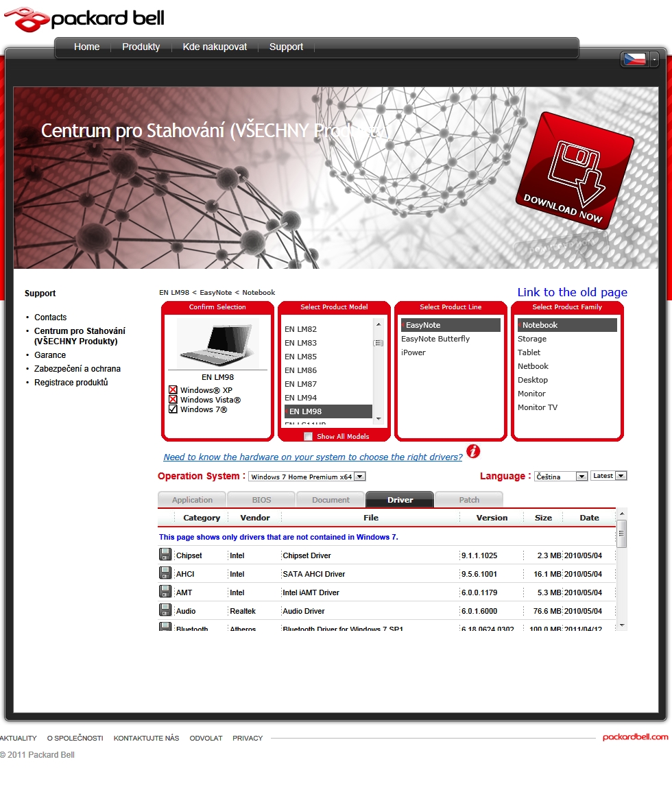Switch to the Patch tab

(x=469, y=499)
